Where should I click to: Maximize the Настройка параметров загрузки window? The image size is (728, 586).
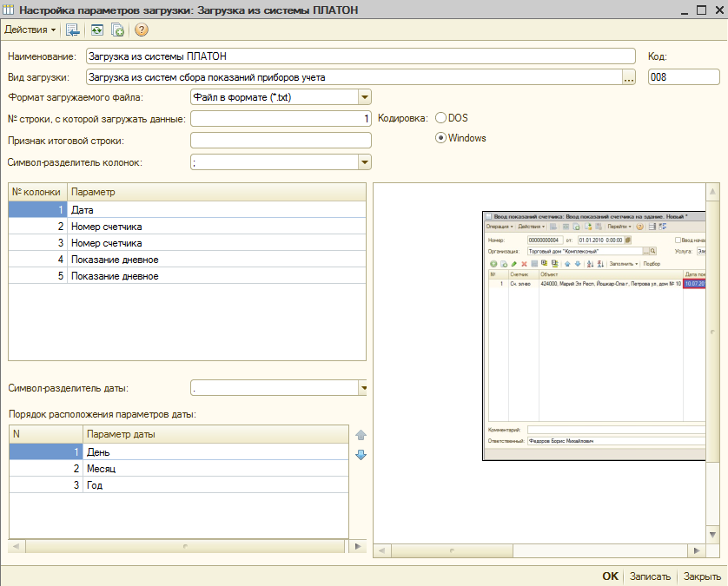pyautogui.click(x=701, y=10)
